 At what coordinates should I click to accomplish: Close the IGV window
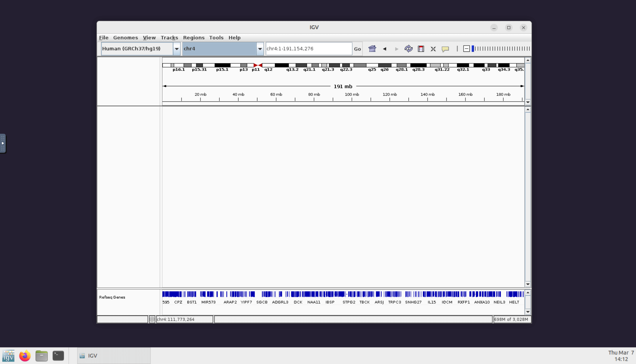pyautogui.click(x=523, y=27)
